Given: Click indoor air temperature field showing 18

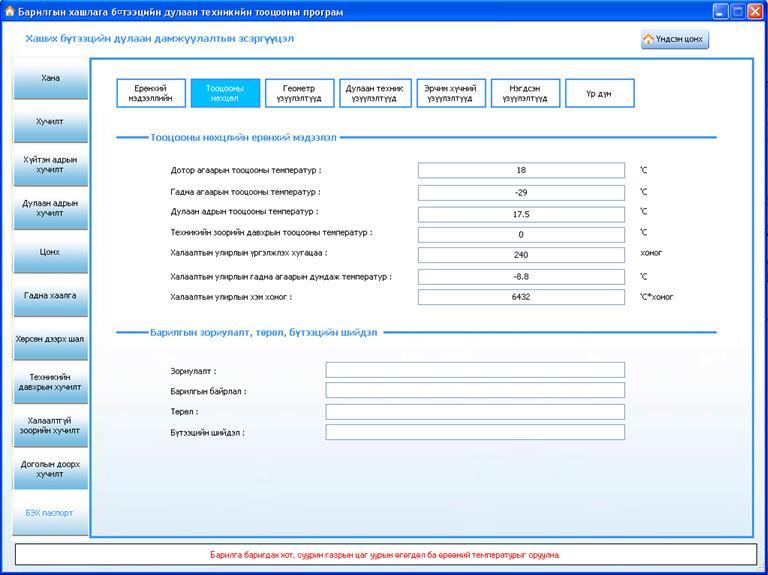Looking at the screenshot, I should (x=521, y=170).
